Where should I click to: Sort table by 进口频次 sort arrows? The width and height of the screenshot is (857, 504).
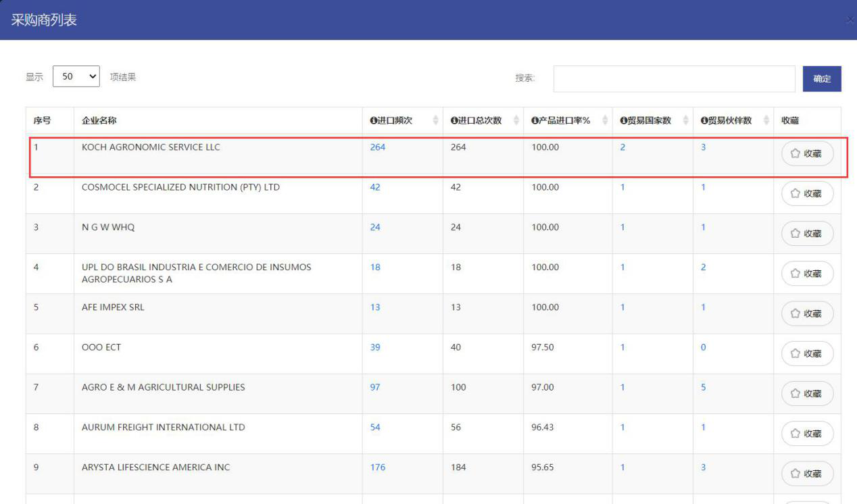(x=435, y=121)
